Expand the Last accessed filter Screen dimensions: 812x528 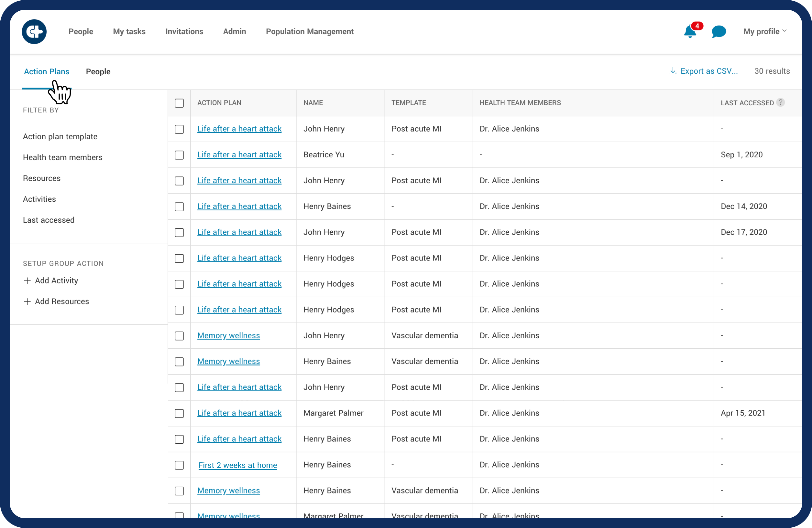pos(49,220)
